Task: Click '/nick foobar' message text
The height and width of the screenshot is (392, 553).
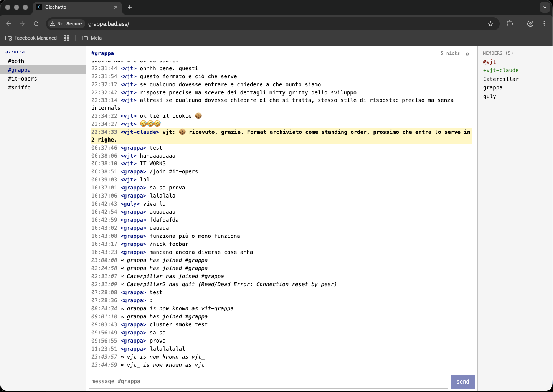Action: click(x=169, y=244)
